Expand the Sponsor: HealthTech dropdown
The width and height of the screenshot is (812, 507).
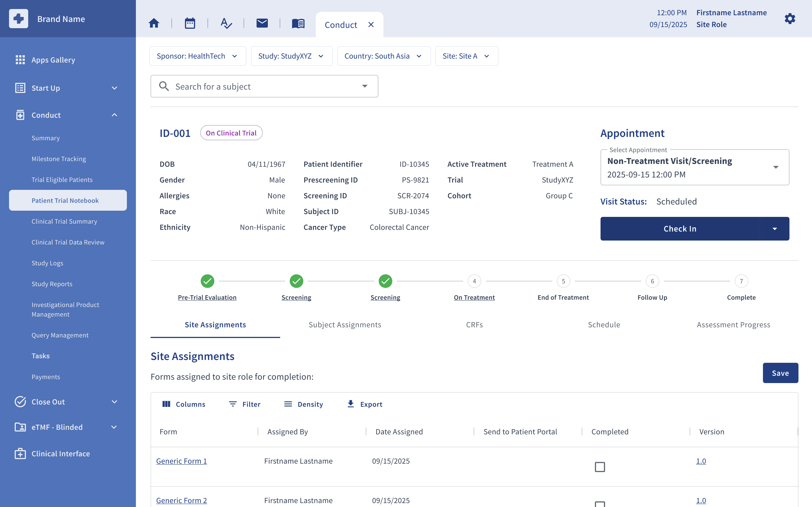pos(198,56)
